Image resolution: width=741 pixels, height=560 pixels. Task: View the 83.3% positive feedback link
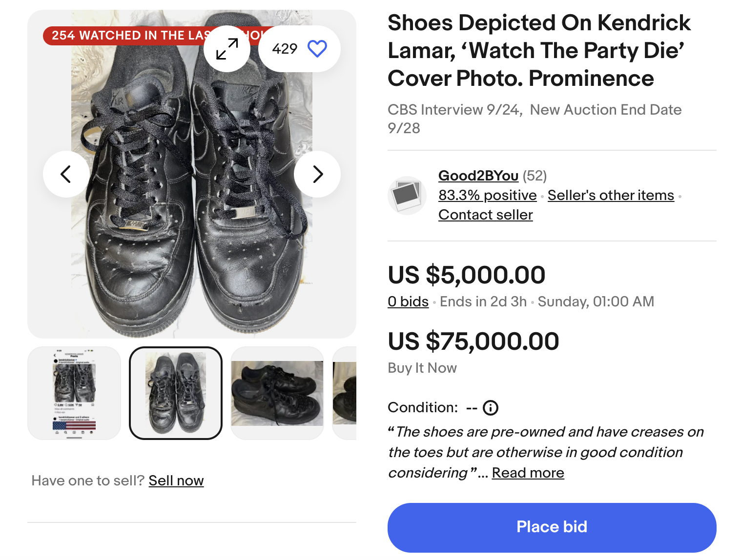pyautogui.click(x=487, y=195)
